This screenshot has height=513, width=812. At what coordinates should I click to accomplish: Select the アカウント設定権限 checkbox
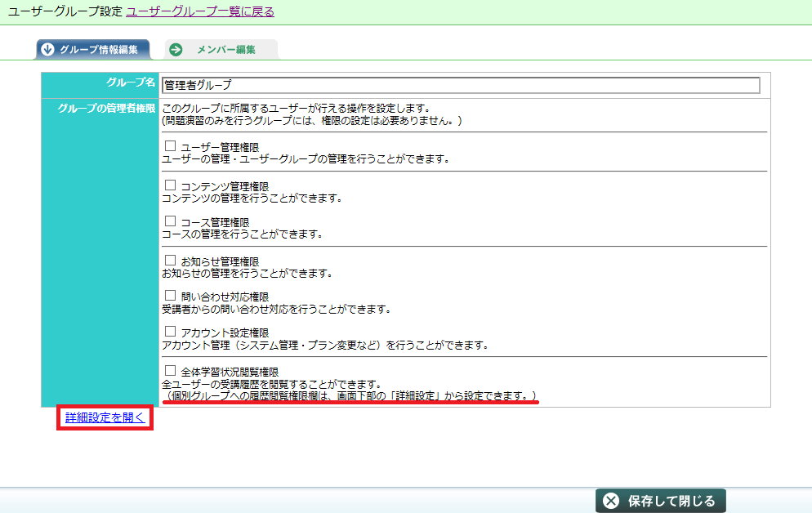pyautogui.click(x=170, y=332)
